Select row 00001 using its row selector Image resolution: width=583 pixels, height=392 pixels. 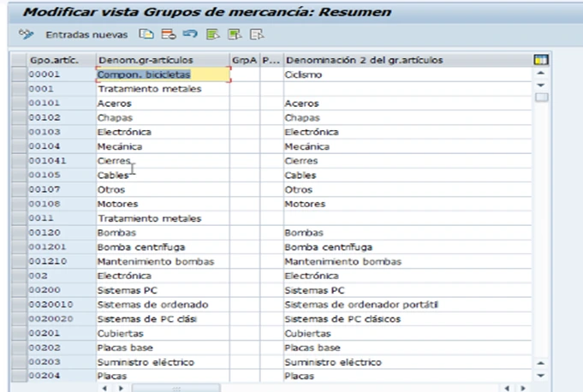point(19,74)
